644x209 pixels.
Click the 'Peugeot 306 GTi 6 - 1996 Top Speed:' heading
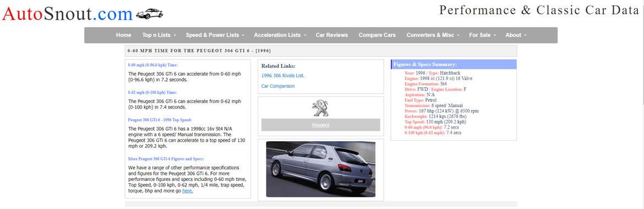tap(160, 120)
